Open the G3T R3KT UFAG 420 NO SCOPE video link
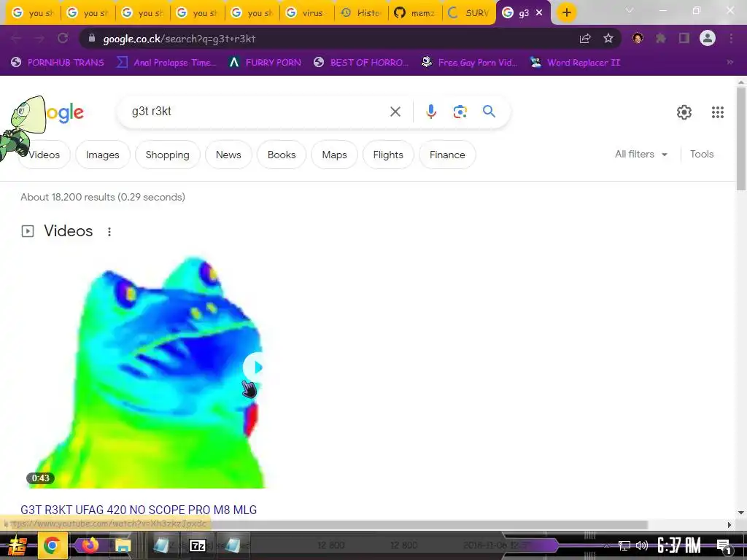Screen dimensions: 747x560 pos(139,510)
